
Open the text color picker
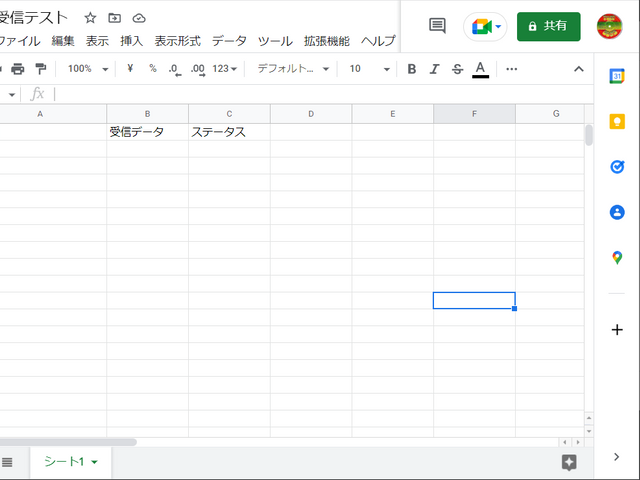coord(480,69)
